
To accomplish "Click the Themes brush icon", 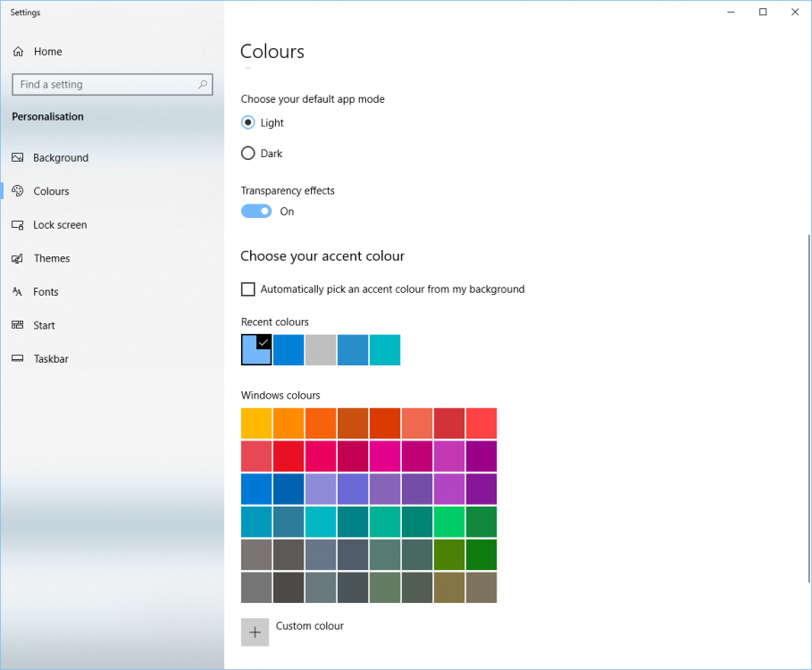I will tap(18, 258).
